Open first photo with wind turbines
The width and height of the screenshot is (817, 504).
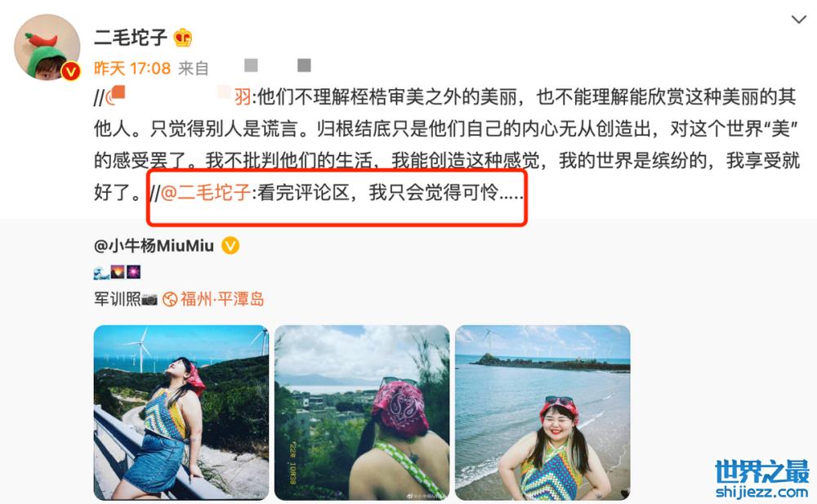click(x=181, y=413)
